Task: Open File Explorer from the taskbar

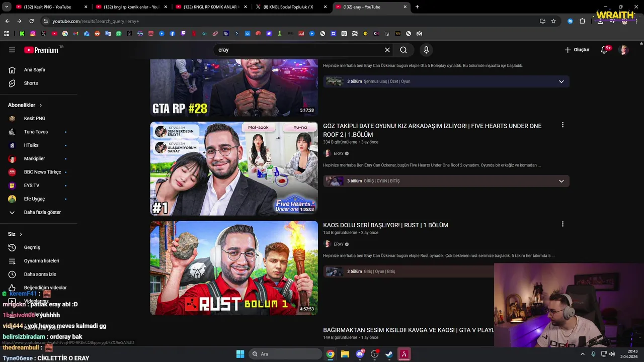Action: pyautogui.click(x=345, y=354)
